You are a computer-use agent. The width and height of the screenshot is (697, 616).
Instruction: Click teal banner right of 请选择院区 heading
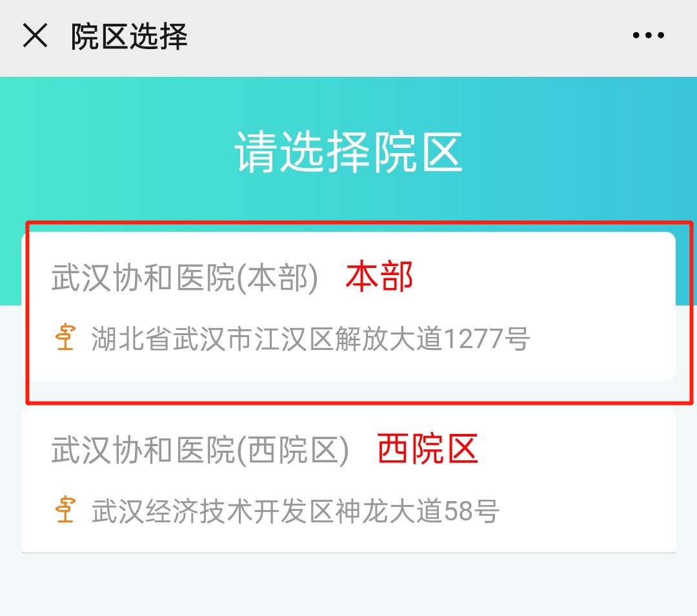[x=581, y=152]
